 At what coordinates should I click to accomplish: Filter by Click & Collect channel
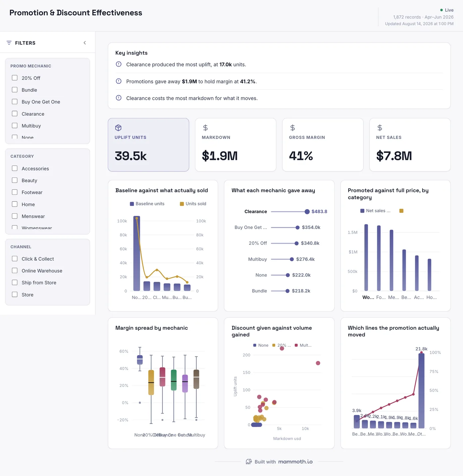(15, 259)
